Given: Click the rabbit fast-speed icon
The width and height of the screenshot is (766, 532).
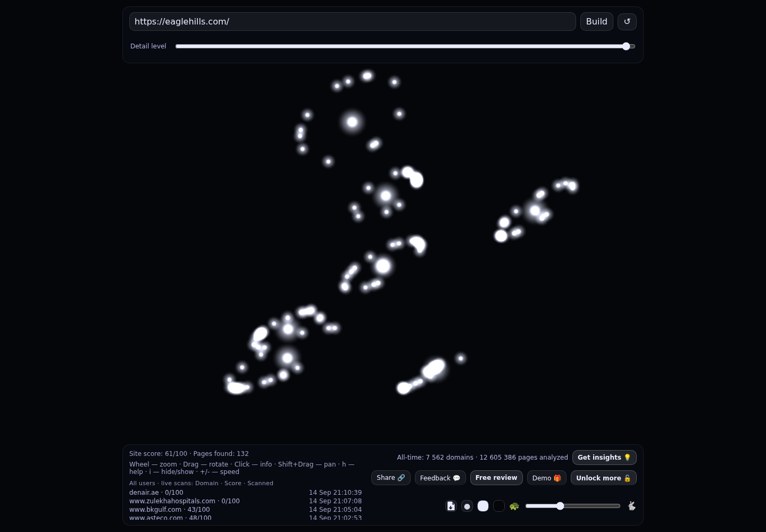Looking at the screenshot, I should pyautogui.click(x=631, y=506).
